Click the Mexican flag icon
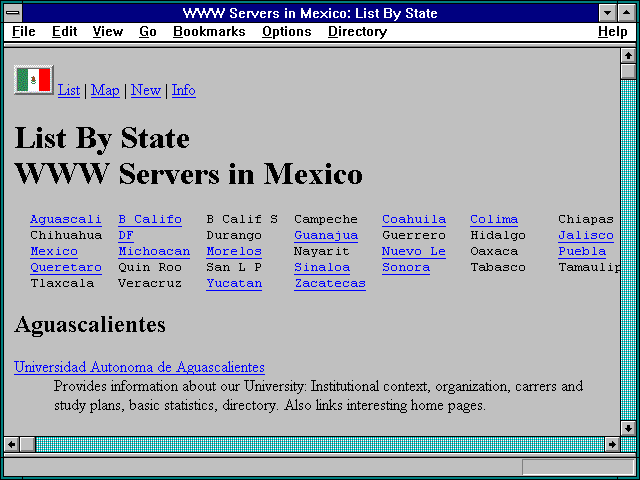This screenshot has width=640, height=480. [33, 80]
